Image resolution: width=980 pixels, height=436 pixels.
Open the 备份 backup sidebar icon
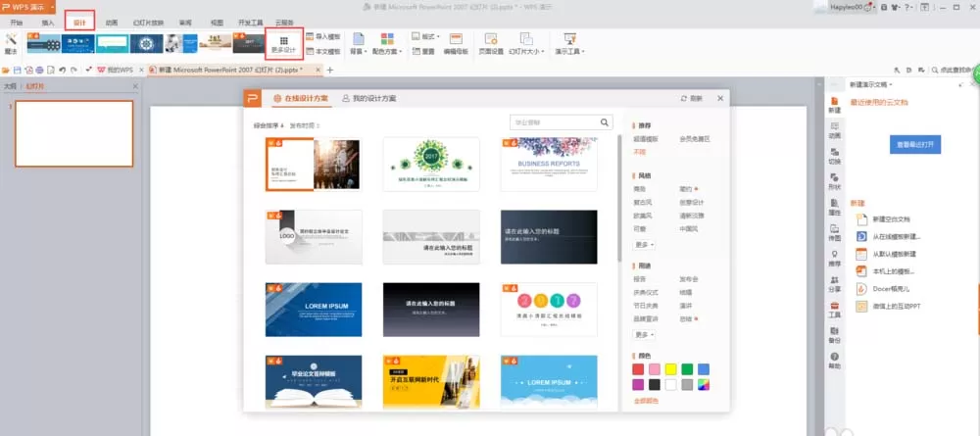pyautogui.click(x=834, y=335)
